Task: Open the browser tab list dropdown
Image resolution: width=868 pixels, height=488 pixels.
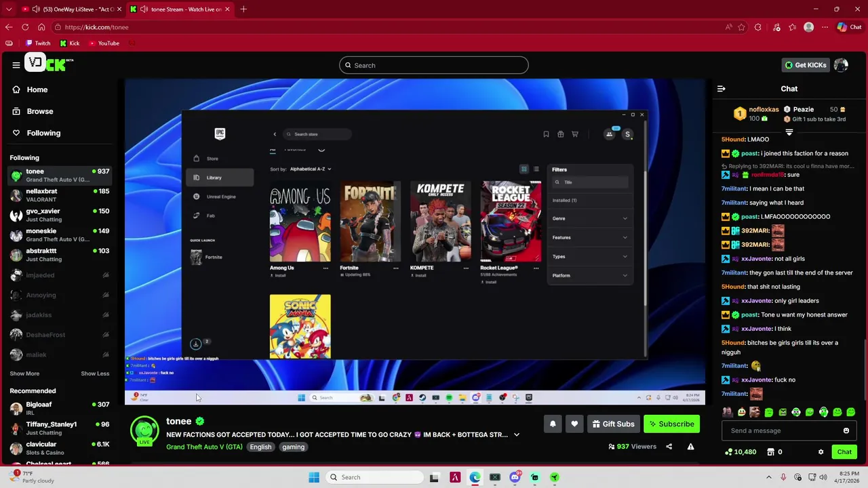Action: click(x=9, y=9)
